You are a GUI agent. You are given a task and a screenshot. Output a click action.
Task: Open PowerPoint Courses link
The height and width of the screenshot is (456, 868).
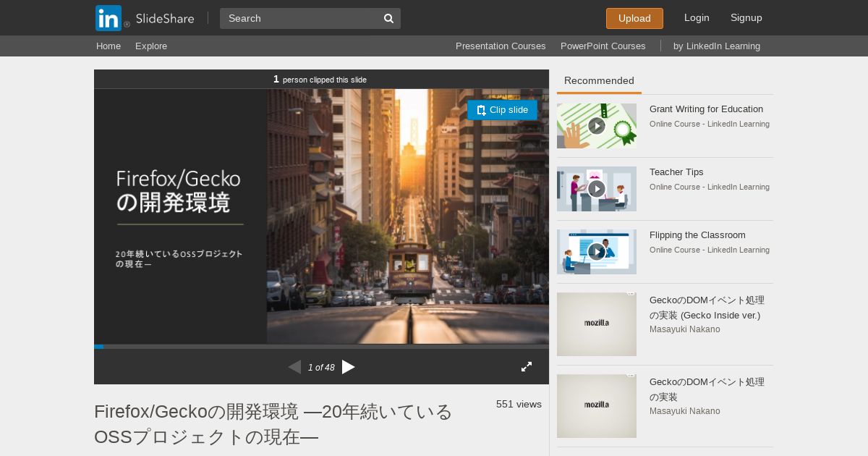pos(603,46)
